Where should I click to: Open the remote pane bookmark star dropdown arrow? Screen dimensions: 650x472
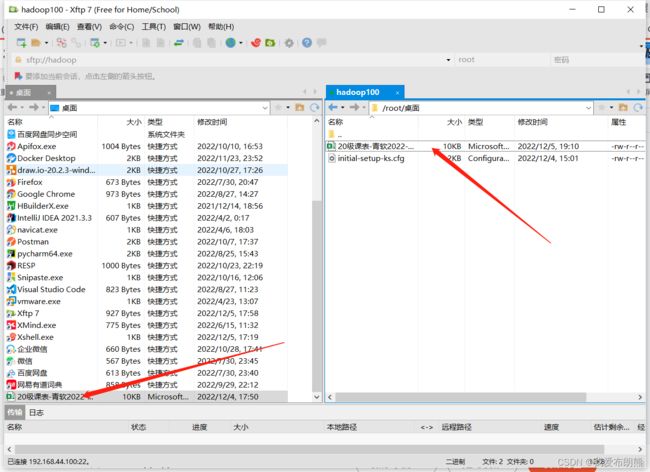tap(611, 108)
